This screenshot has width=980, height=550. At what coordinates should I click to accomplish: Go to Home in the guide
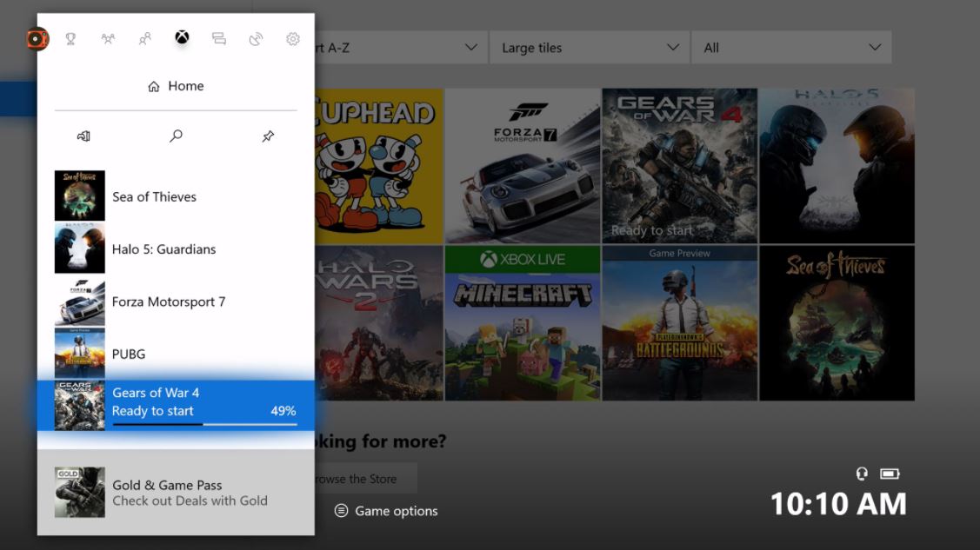click(x=176, y=86)
